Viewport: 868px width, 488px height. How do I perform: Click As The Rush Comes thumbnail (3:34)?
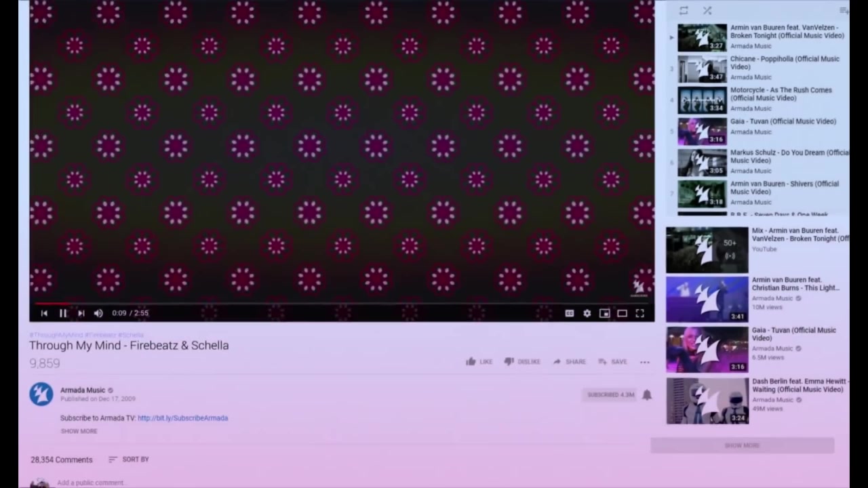pos(703,100)
